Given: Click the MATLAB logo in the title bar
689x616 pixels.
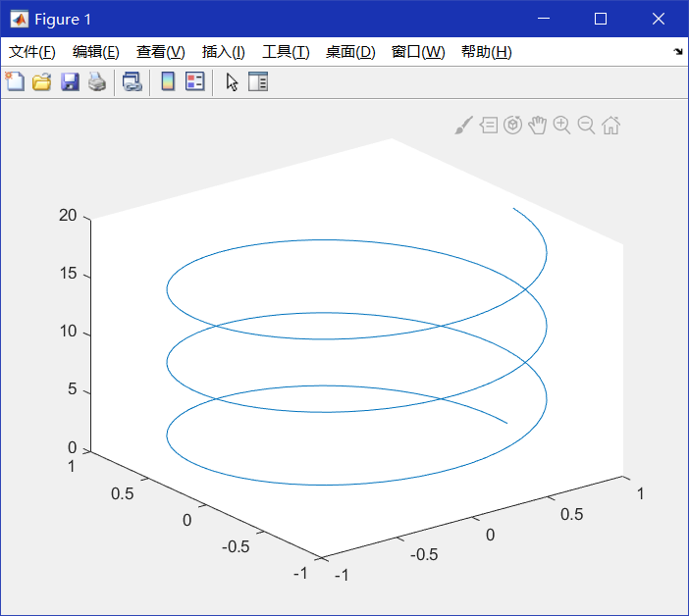Looking at the screenshot, I should [x=19, y=19].
